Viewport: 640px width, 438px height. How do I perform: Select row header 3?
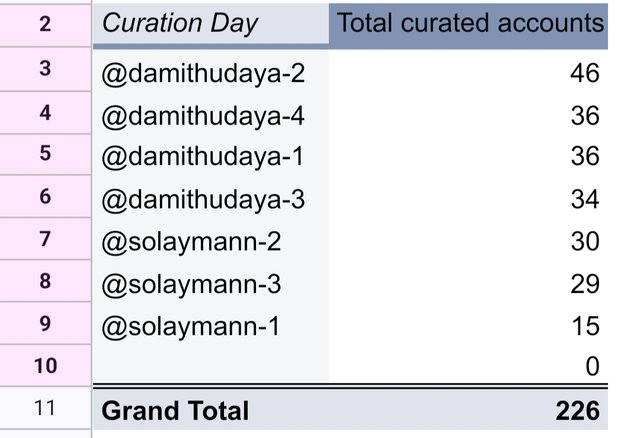(45, 70)
